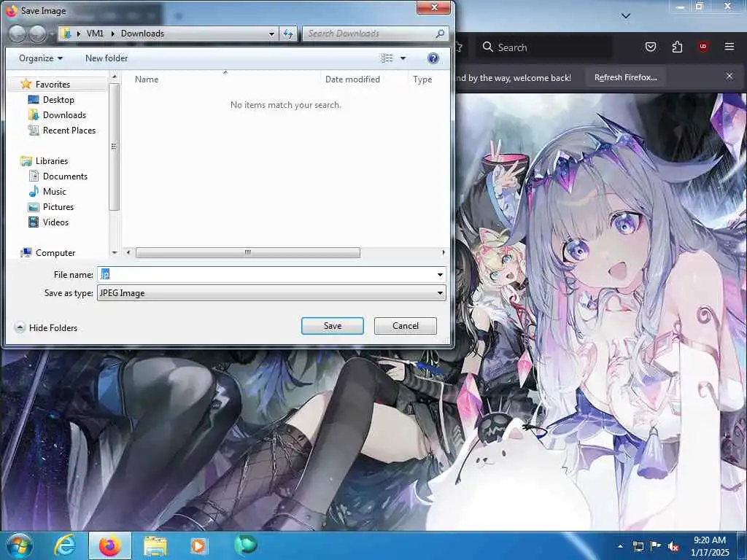Click the Back navigation arrow in Save dialog
The height and width of the screenshot is (560, 747).
(x=18, y=34)
